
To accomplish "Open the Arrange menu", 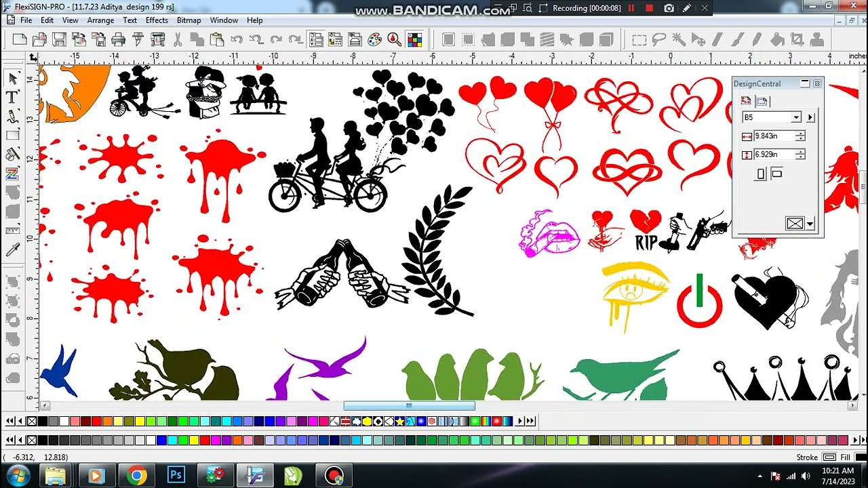I will click(100, 20).
